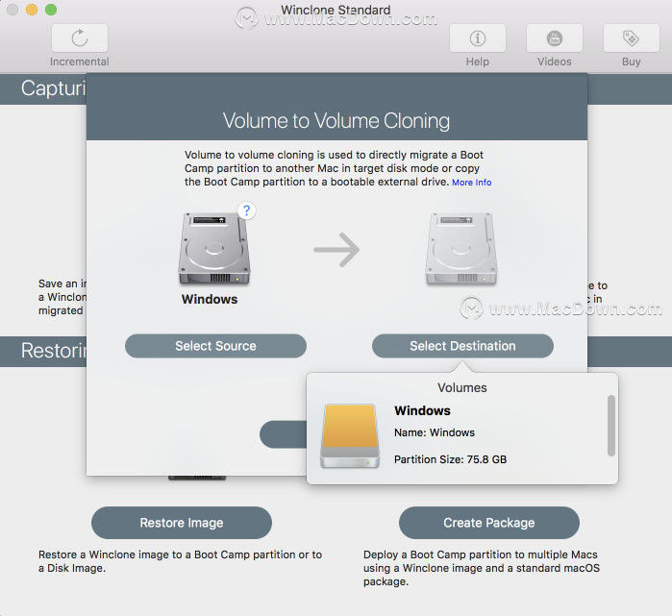This screenshot has width=672, height=616.
Task: Select the yellow Windows volume drive icon
Action: coord(350,435)
